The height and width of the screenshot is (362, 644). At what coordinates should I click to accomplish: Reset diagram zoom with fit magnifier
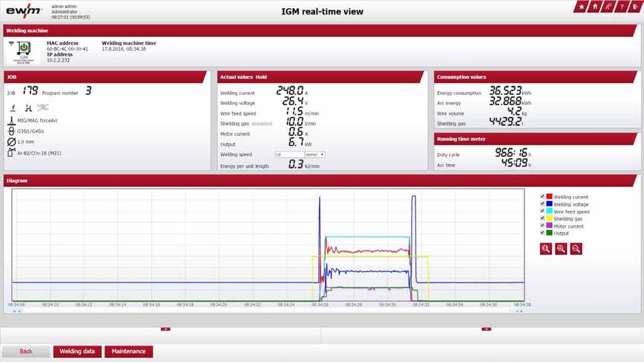[x=546, y=249]
